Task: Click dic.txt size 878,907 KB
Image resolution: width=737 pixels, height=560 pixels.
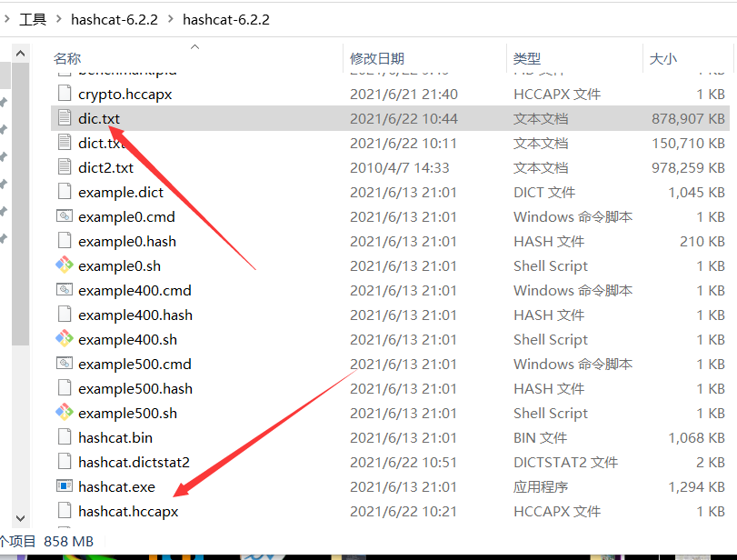Action: [688, 118]
